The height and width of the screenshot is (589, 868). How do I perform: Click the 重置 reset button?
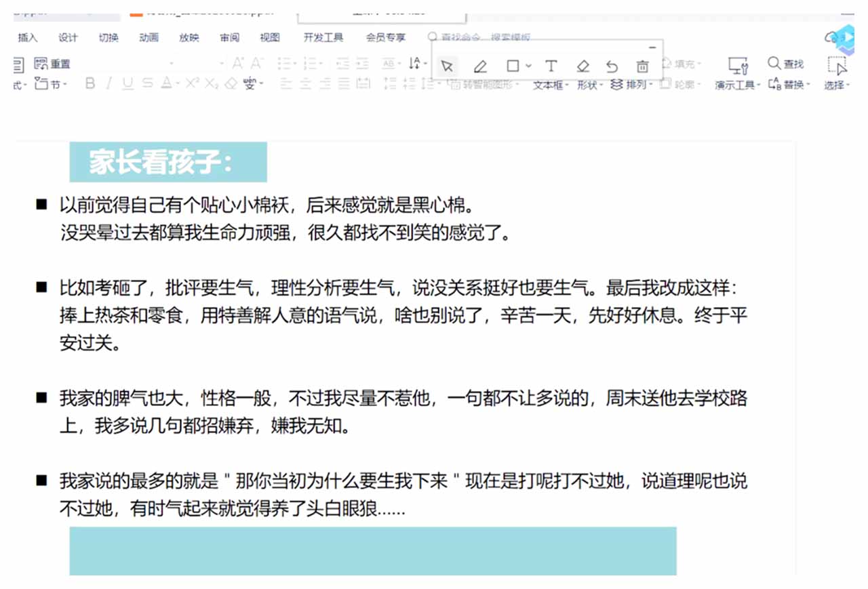click(53, 64)
